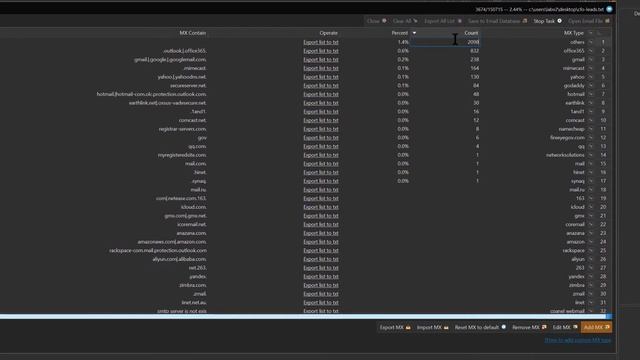Screen dimensions: 640x360
Task: Click the Close button in the toolbar
Action: (x=376, y=21)
